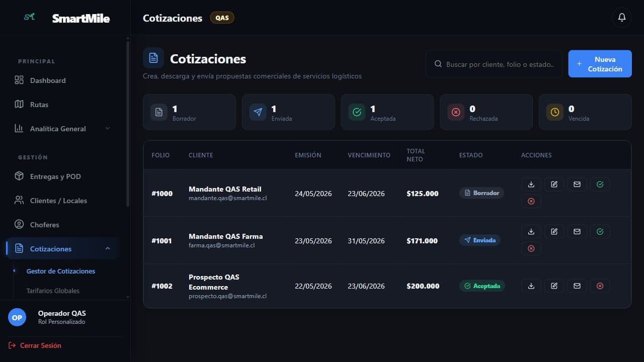Click total $125.000 value
The width and height of the screenshot is (644, 362).
pyautogui.click(x=423, y=194)
